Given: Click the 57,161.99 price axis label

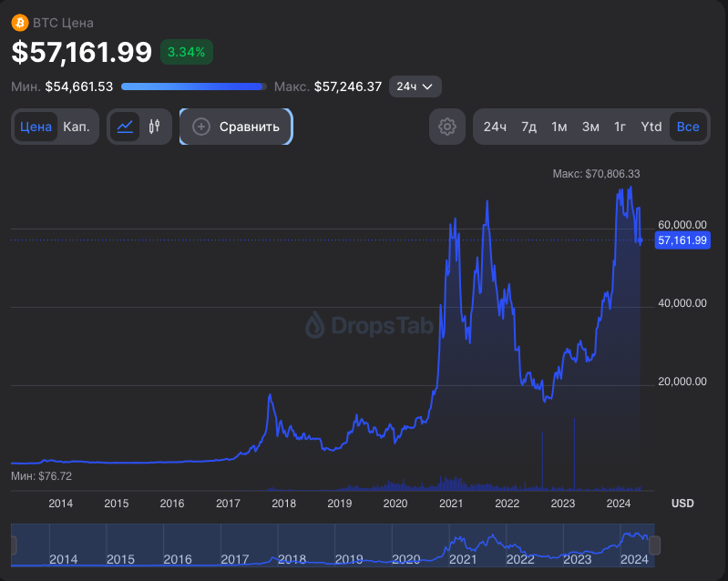Looking at the screenshot, I should tap(682, 240).
